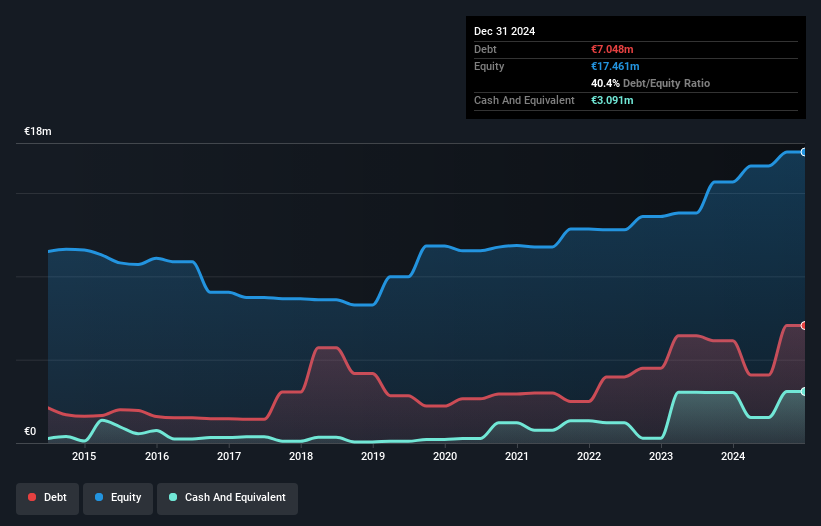Click the teal Cash And Equivalent legend dot
Image resolution: width=821 pixels, height=526 pixels.
[173, 497]
